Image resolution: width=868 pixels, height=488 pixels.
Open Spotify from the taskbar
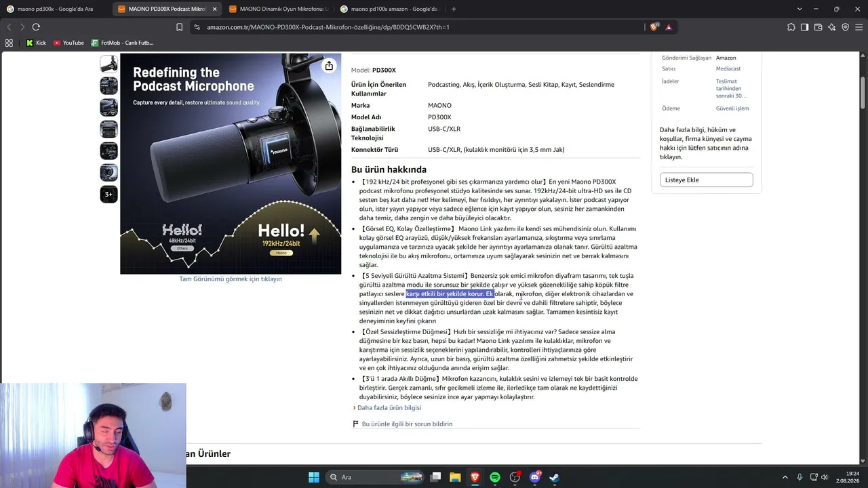click(x=495, y=477)
